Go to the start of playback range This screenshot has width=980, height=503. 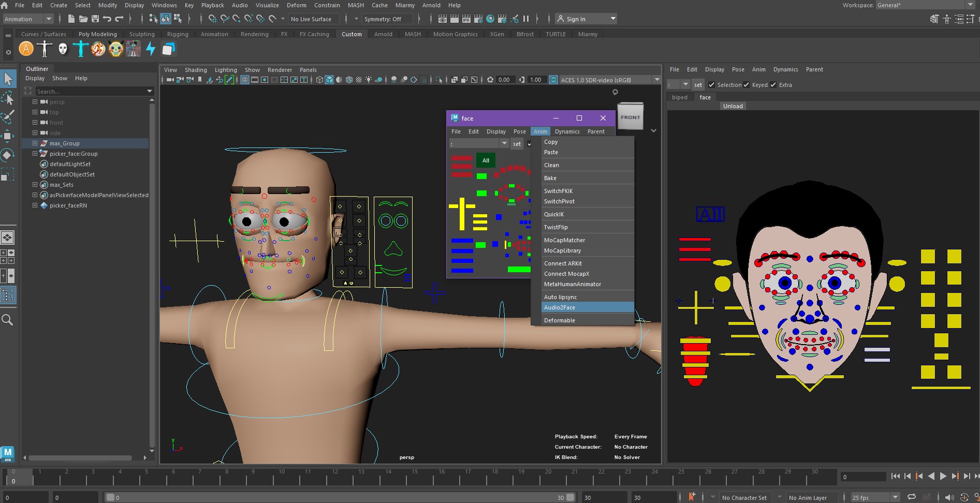pyautogui.click(x=895, y=476)
